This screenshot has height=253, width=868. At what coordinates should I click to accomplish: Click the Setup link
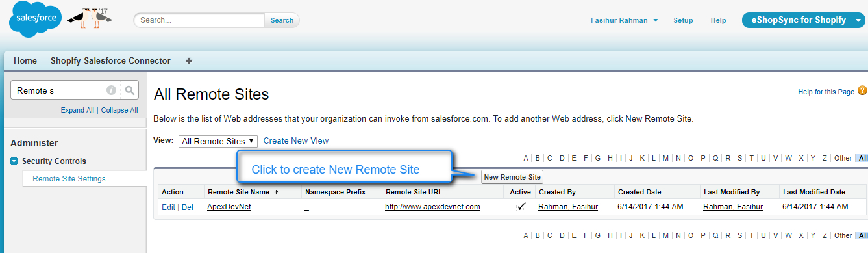click(x=683, y=20)
